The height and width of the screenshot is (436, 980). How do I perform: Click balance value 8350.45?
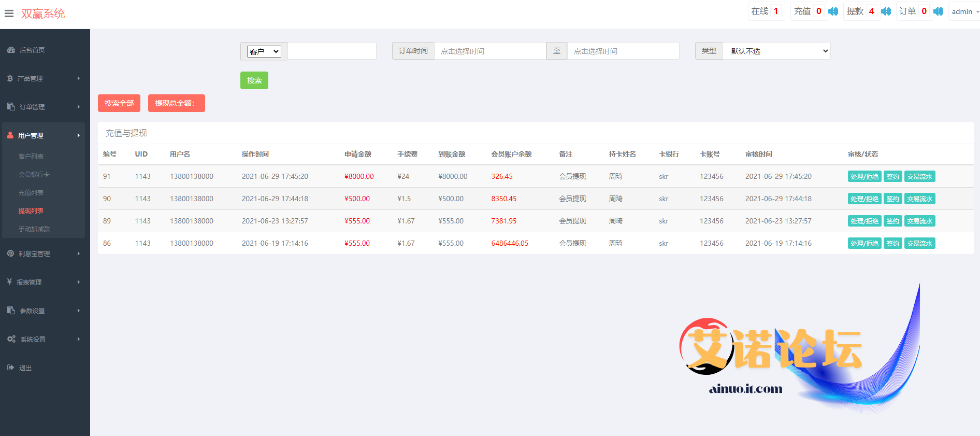point(504,199)
